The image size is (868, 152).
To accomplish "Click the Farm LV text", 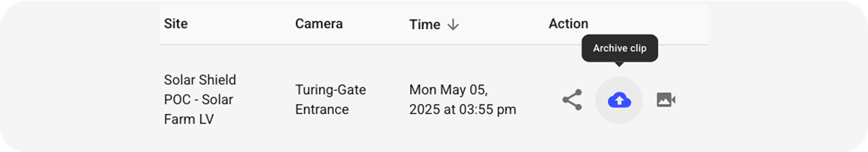I will pyautogui.click(x=189, y=119).
